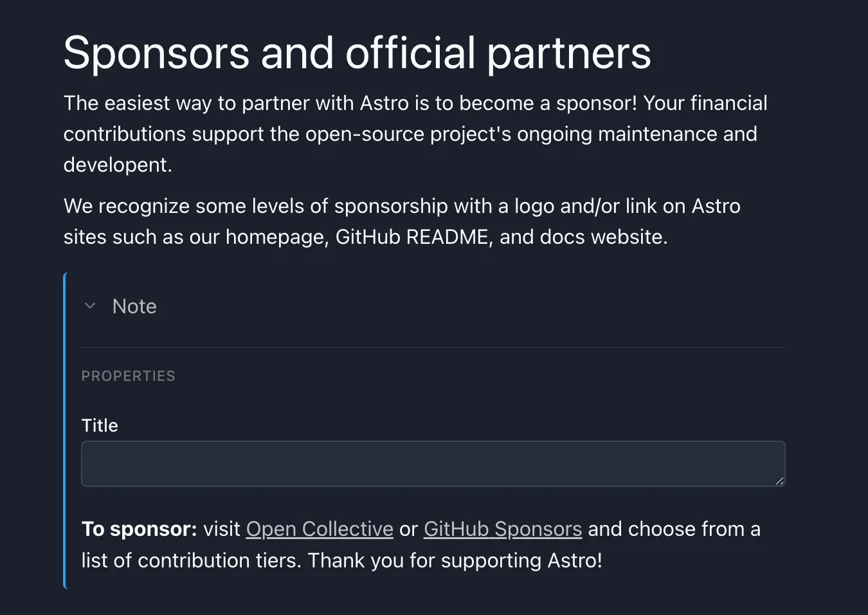Select the blue left border of Note block
The image size is (868, 615).
(65, 430)
